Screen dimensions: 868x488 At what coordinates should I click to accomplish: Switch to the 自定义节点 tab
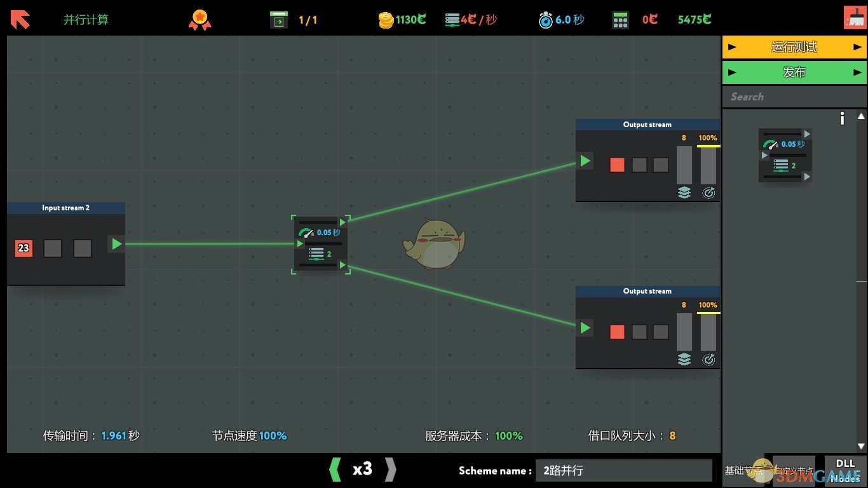pos(794,471)
